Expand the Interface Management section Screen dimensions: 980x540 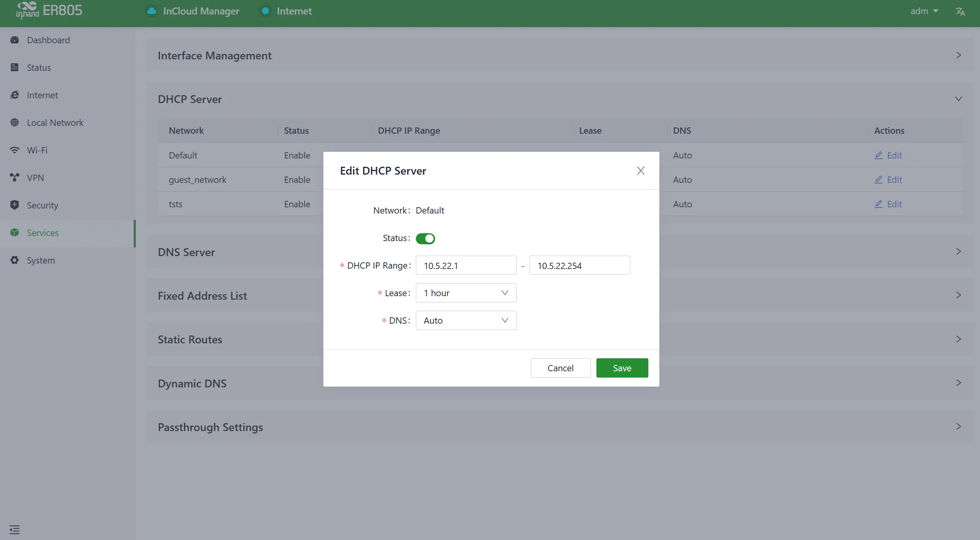coord(958,55)
